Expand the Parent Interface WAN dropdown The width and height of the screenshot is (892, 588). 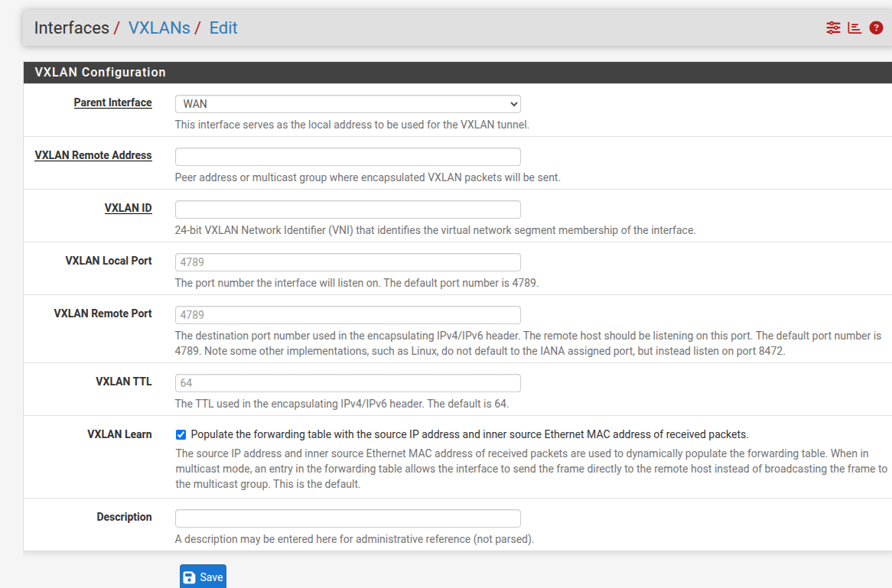coord(347,104)
